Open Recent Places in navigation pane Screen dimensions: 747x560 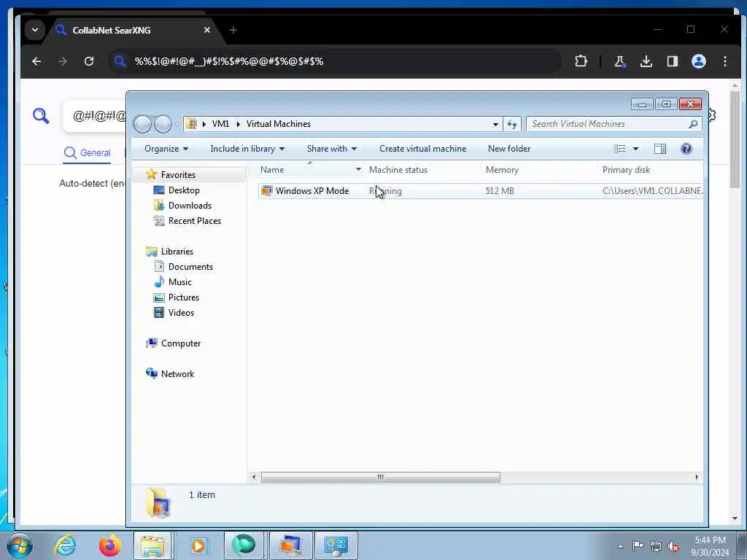[x=194, y=220]
